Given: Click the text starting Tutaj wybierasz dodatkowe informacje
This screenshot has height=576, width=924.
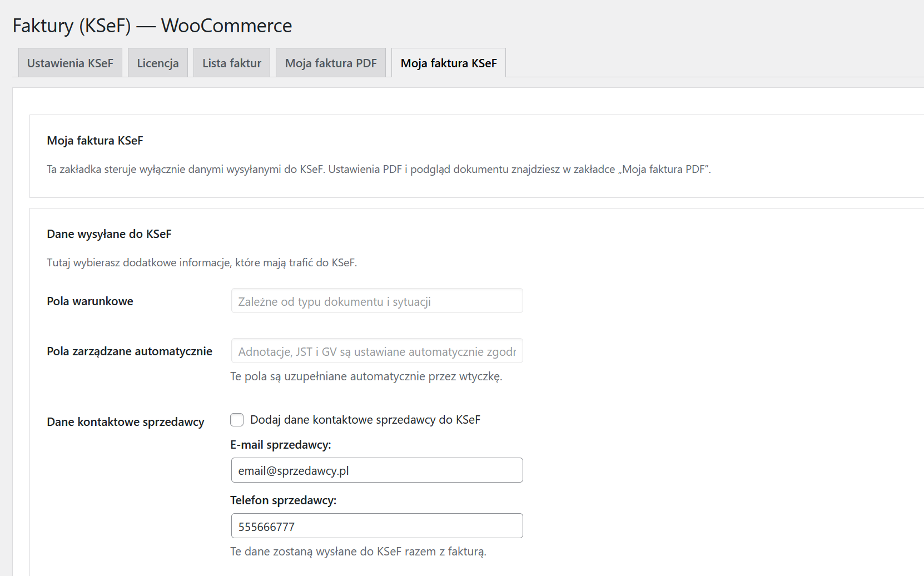Looking at the screenshot, I should pyautogui.click(x=202, y=262).
